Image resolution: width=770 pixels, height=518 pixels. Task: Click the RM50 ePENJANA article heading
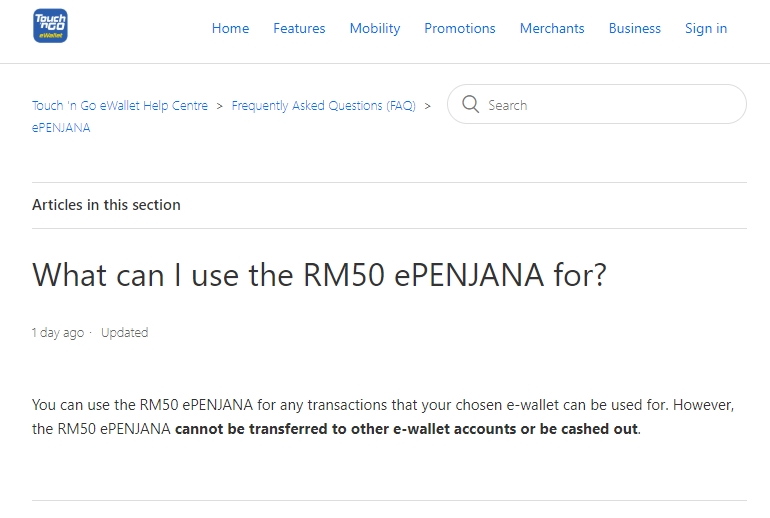319,275
